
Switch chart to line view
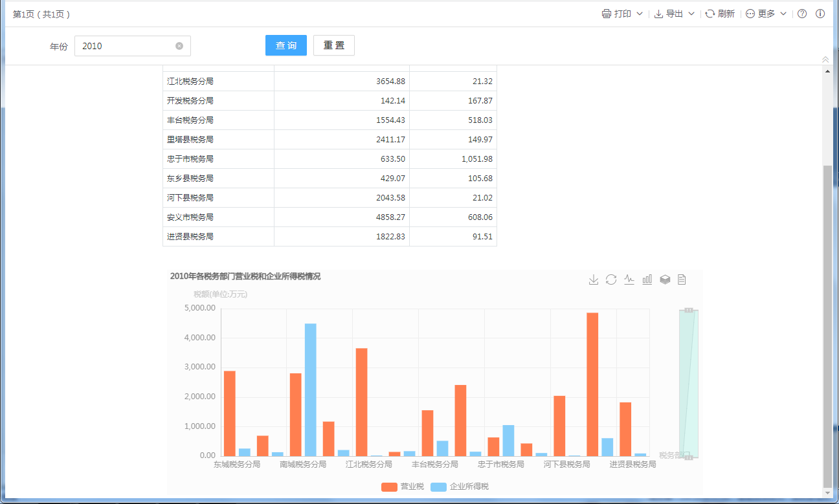629,279
